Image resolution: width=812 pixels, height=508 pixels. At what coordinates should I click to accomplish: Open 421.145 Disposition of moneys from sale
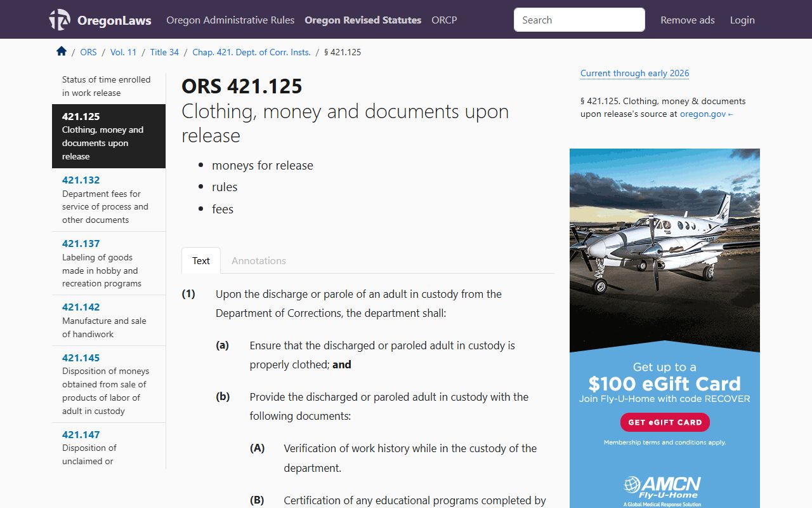pyautogui.click(x=108, y=384)
